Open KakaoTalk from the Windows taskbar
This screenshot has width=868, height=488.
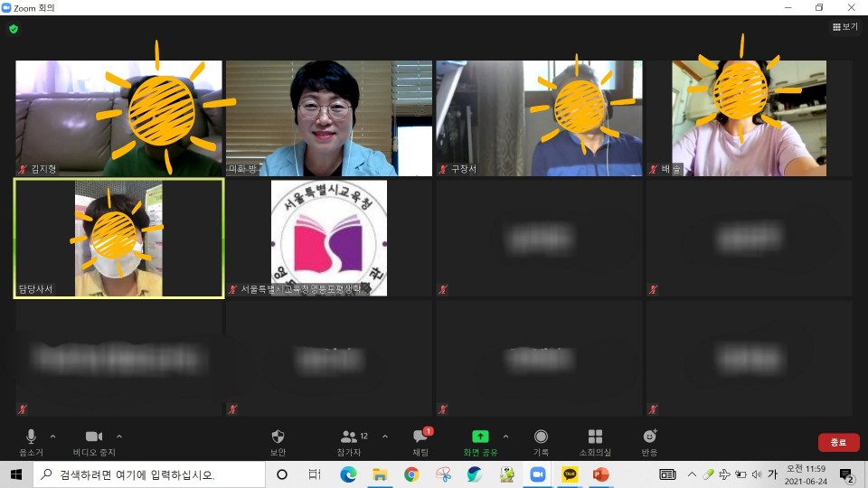[570, 474]
